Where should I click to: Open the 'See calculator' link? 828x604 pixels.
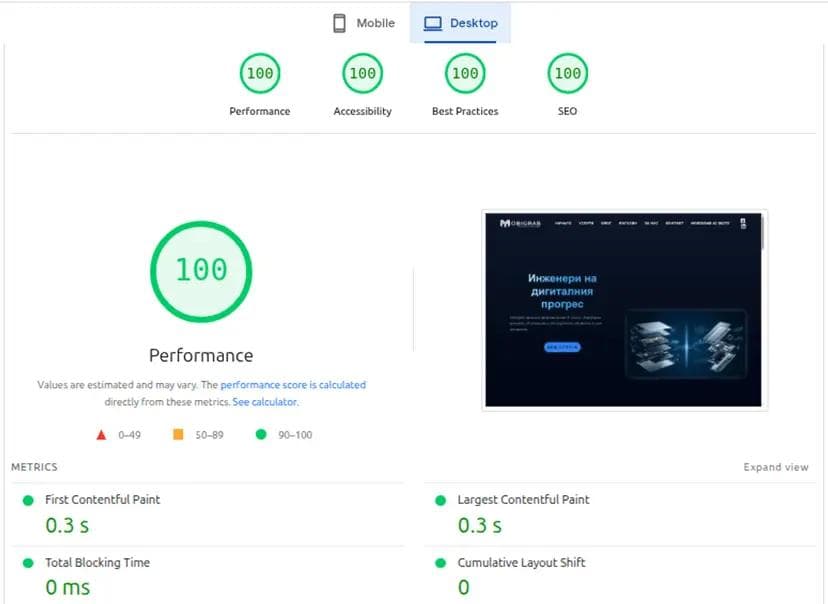pos(265,402)
